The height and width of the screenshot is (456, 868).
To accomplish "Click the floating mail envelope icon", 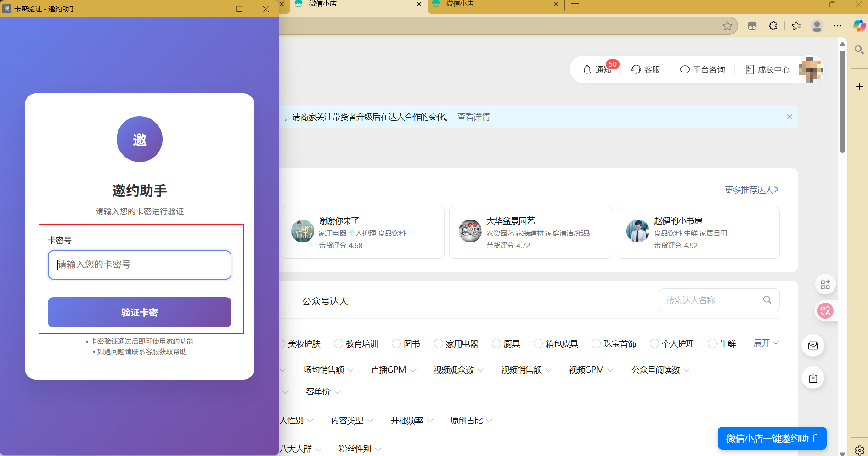I will point(813,345).
